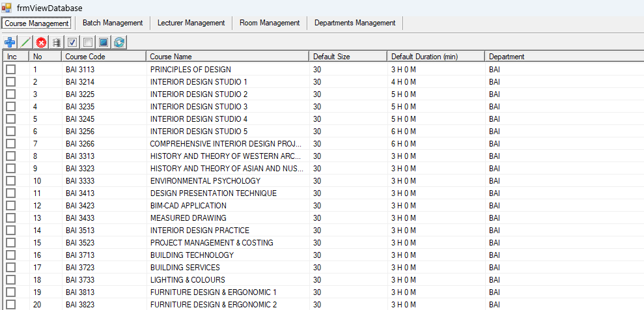The width and height of the screenshot is (644, 310).
Task: Open the Lecturer Management tab
Action: coord(191,23)
